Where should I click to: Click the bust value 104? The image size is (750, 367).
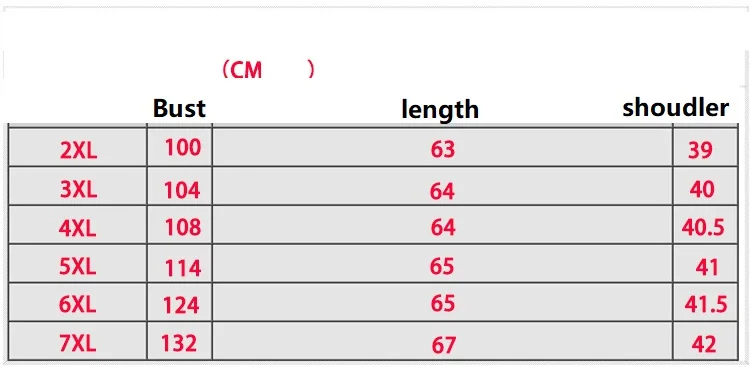pos(182,191)
